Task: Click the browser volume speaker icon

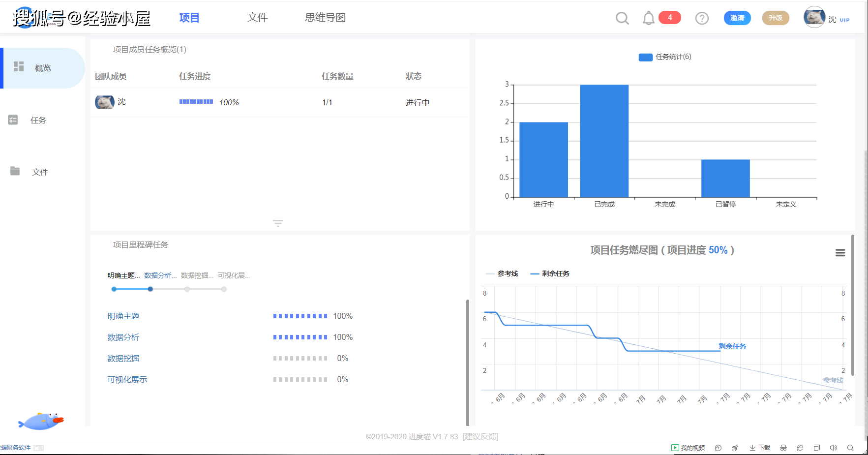Action: click(833, 448)
